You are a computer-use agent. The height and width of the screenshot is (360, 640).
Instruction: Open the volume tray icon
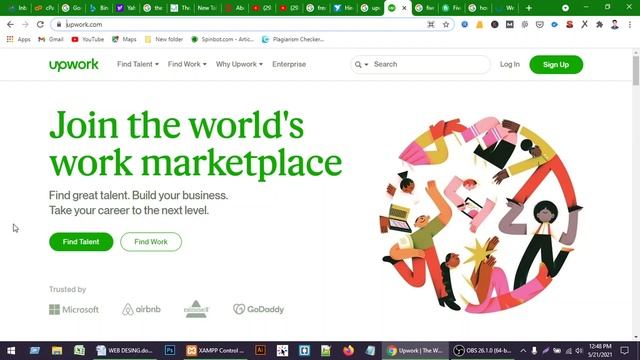(x=579, y=351)
